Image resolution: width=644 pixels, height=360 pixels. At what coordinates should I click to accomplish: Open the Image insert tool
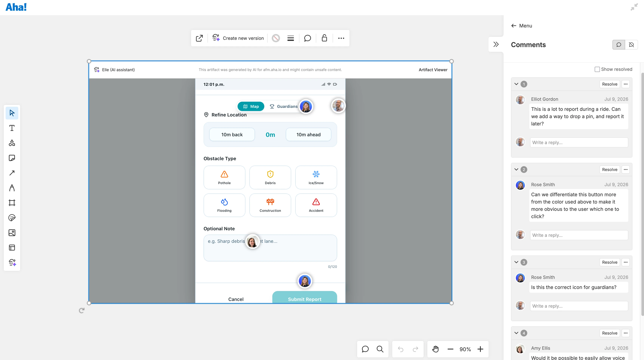12,233
